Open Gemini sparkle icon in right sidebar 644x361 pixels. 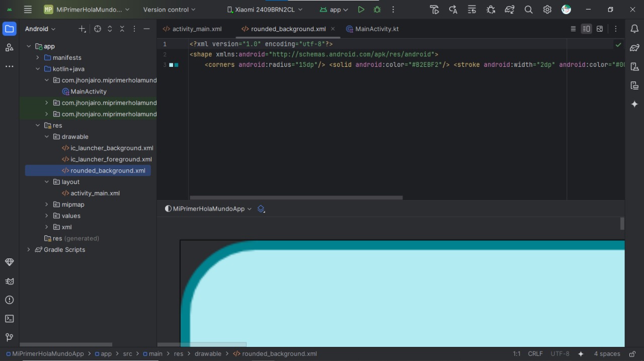click(x=634, y=104)
